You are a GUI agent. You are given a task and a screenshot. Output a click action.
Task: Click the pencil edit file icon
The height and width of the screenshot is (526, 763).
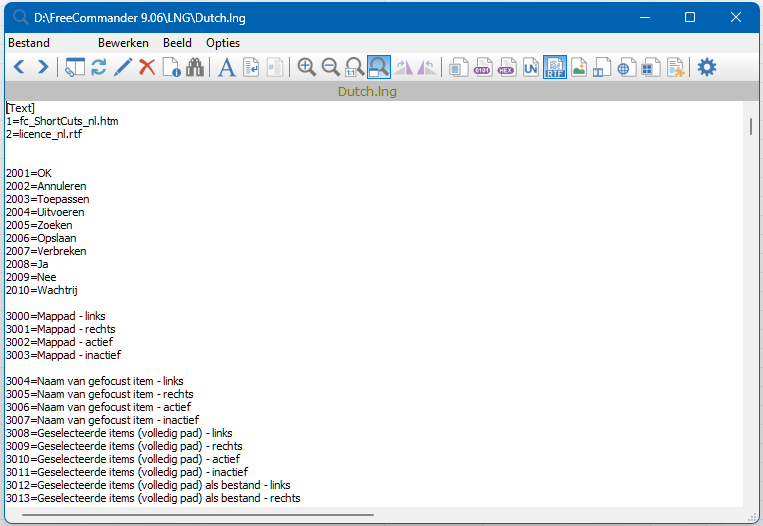tap(123, 67)
